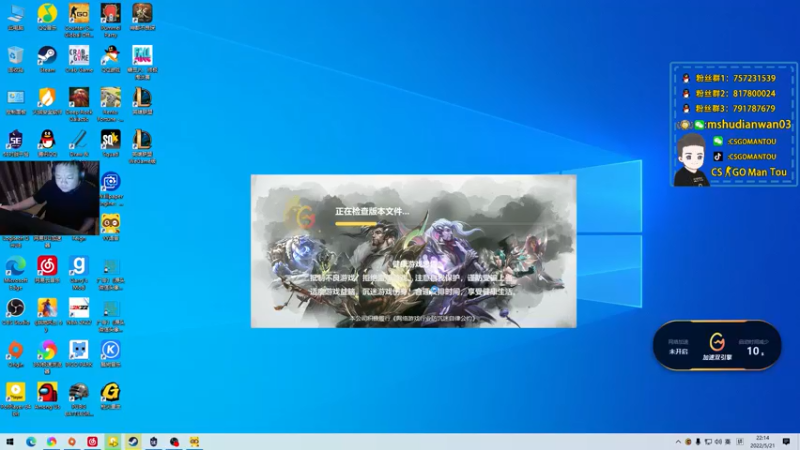Open the Wallpaper Engine desktop shortcut
Screen dimensions: 800x450
(x=110, y=189)
